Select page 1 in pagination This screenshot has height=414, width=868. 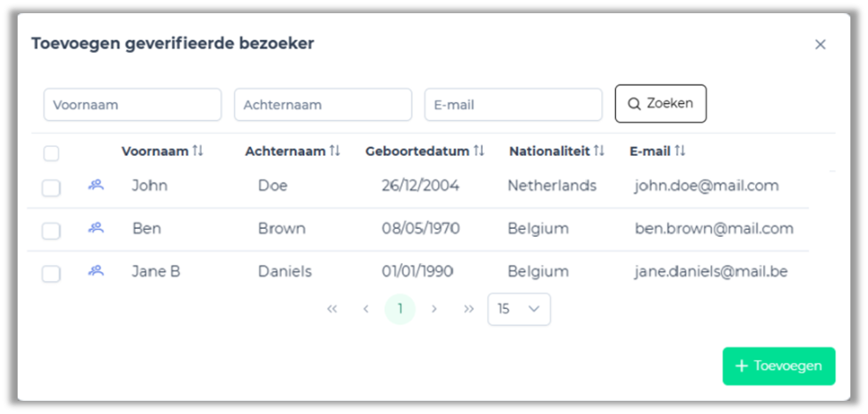400,309
